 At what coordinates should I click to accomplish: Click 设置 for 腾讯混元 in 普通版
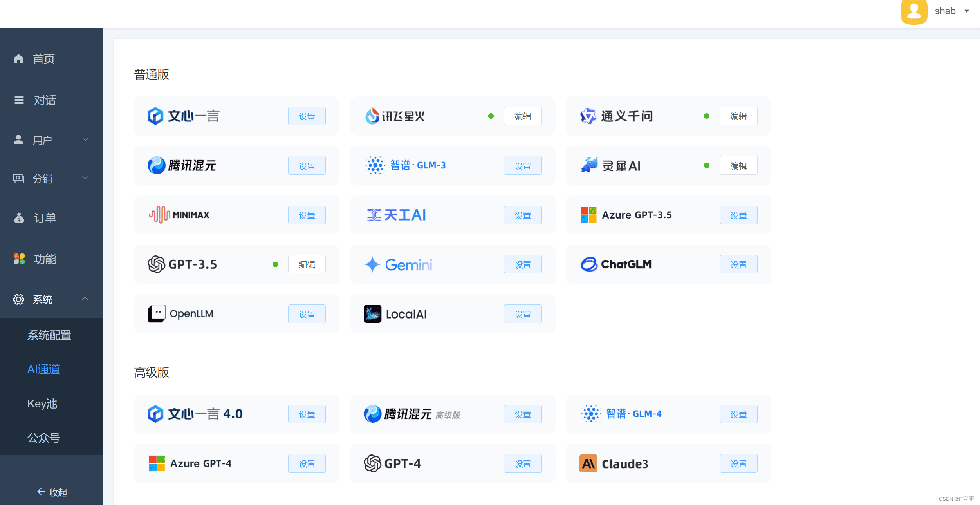coord(307,165)
